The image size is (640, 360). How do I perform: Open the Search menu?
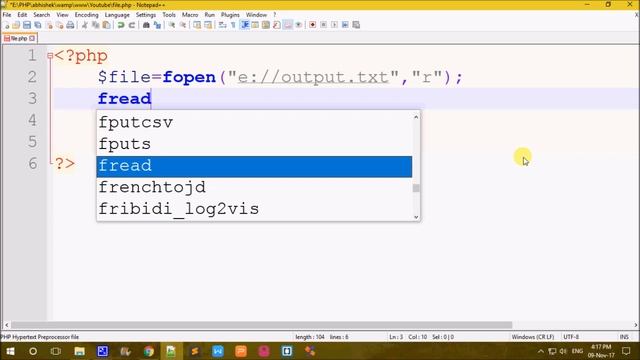coord(42,15)
